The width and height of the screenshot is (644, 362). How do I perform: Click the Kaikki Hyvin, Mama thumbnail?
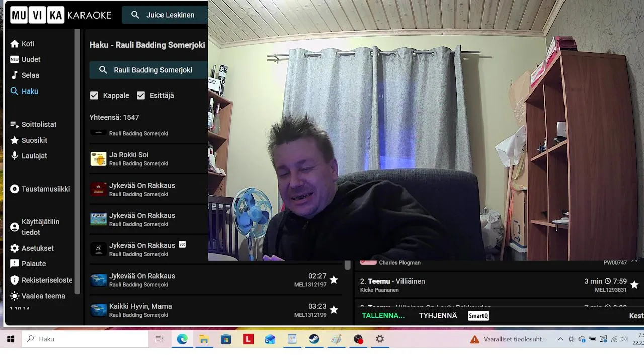click(98, 310)
